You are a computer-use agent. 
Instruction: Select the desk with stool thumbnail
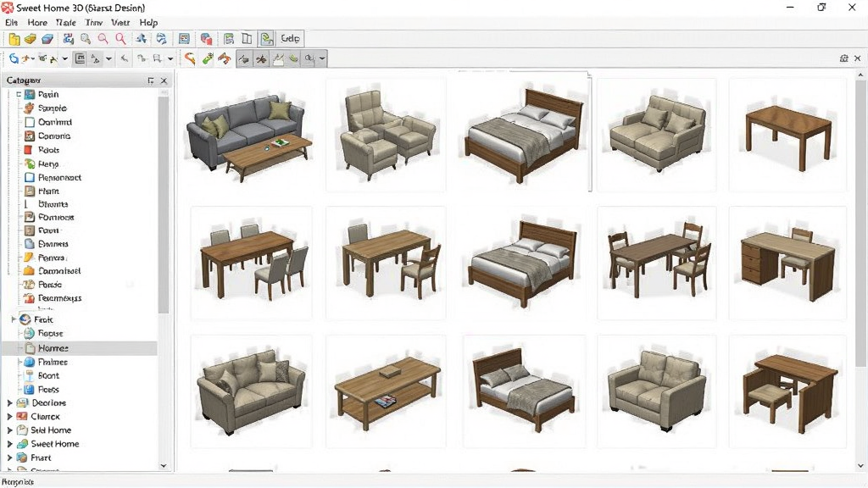point(787,391)
